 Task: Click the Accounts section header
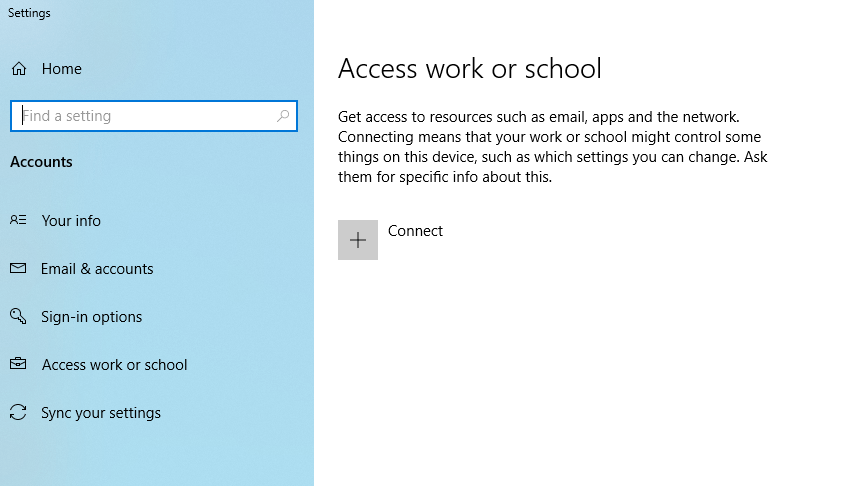pyautogui.click(x=41, y=162)
